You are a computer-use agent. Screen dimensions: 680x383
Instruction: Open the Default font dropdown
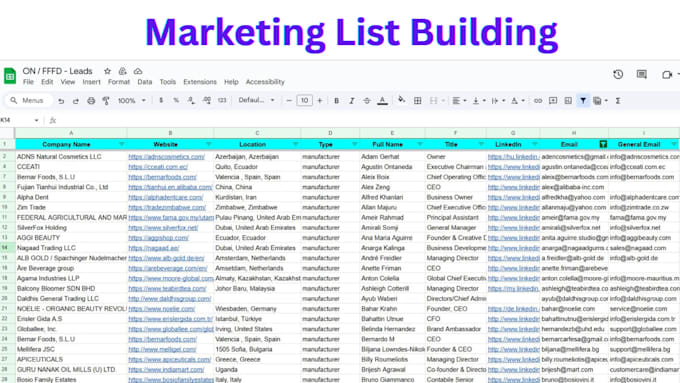click(x=257, y=100)
